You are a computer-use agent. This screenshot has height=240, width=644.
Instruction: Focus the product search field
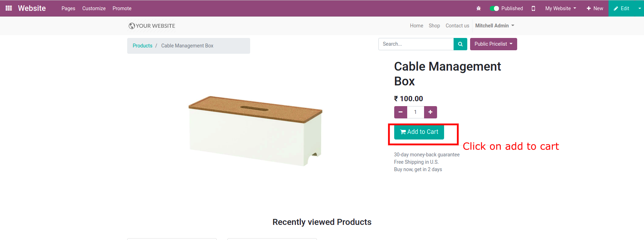416,44
